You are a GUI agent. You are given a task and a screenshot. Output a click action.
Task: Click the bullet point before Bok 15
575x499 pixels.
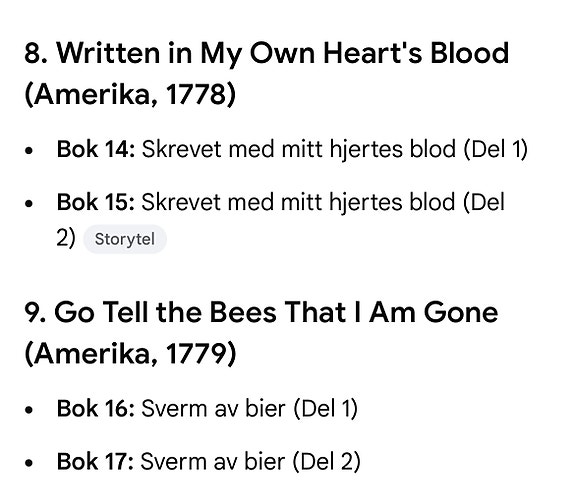point(29,203)
